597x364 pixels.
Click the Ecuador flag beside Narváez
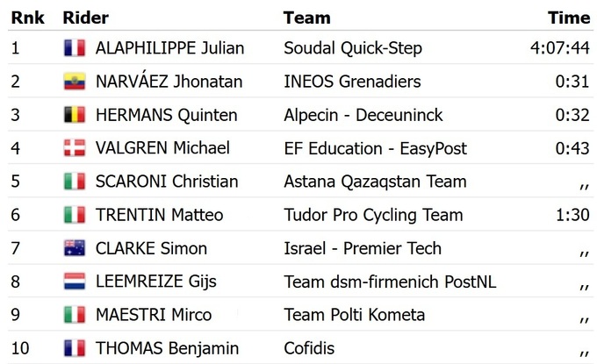point(75,82)
